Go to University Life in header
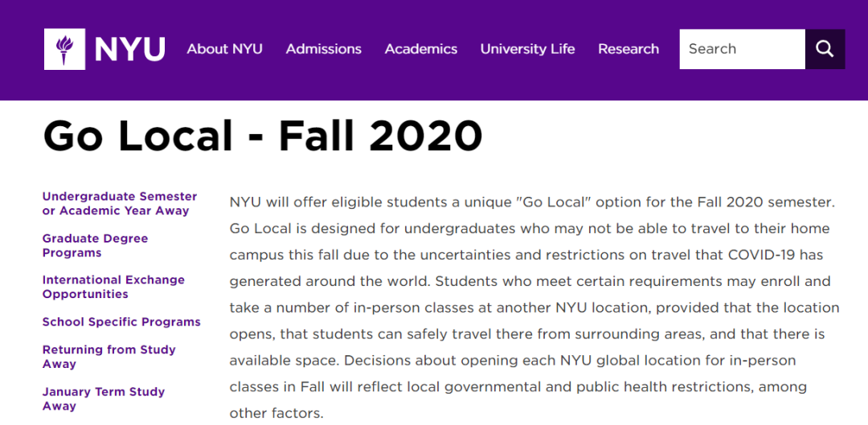The image size is (868, 425). (527, 49)
